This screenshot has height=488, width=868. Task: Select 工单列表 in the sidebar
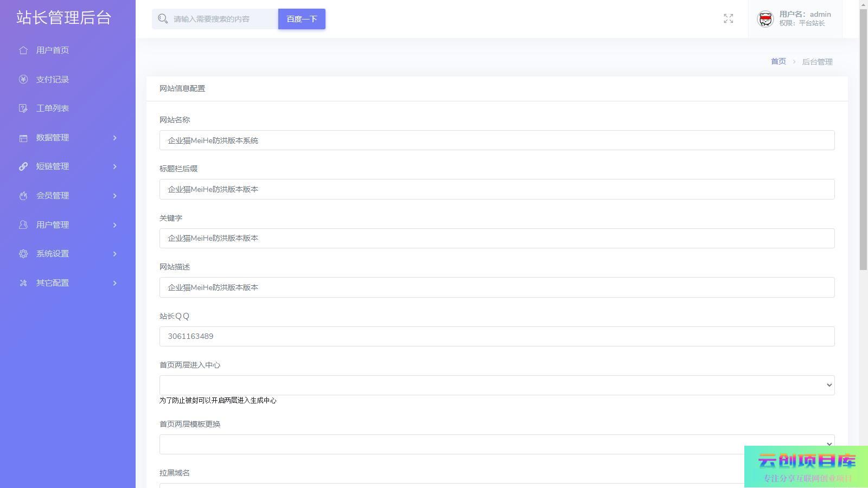53,108
